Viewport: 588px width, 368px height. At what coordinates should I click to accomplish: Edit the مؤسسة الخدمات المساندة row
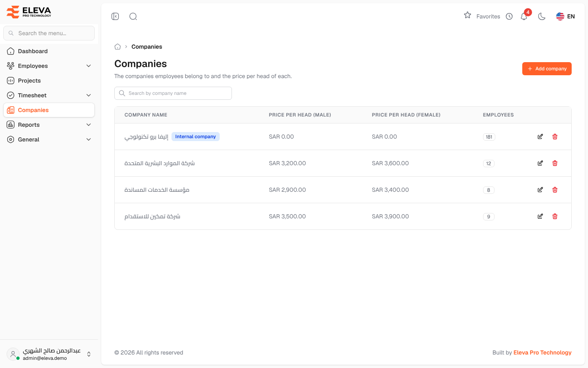point(540,190)
